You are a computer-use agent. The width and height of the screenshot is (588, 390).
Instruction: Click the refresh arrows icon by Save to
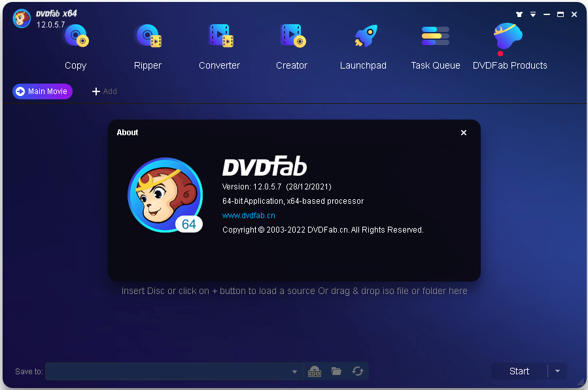(x=358, y=371)
